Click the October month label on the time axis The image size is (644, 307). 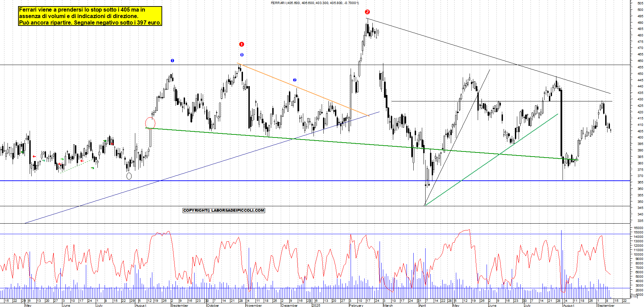click(x=213, y=305)
